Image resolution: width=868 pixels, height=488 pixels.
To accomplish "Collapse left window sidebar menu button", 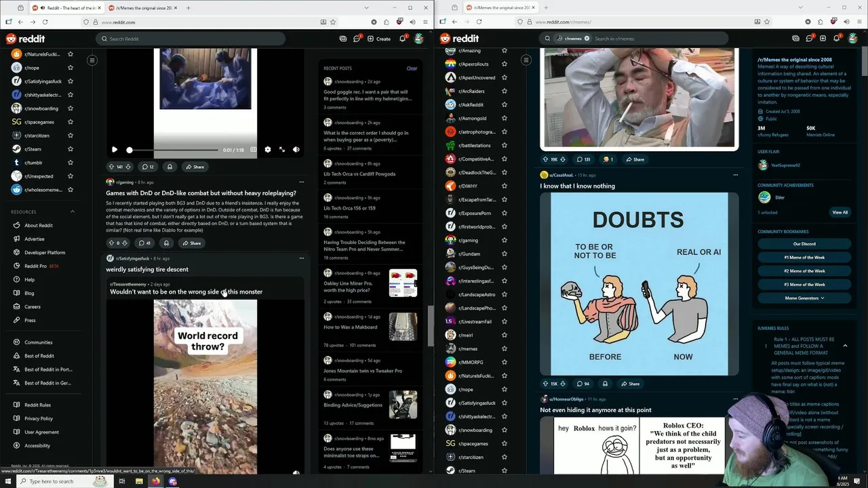I will [x=92, y=60].
